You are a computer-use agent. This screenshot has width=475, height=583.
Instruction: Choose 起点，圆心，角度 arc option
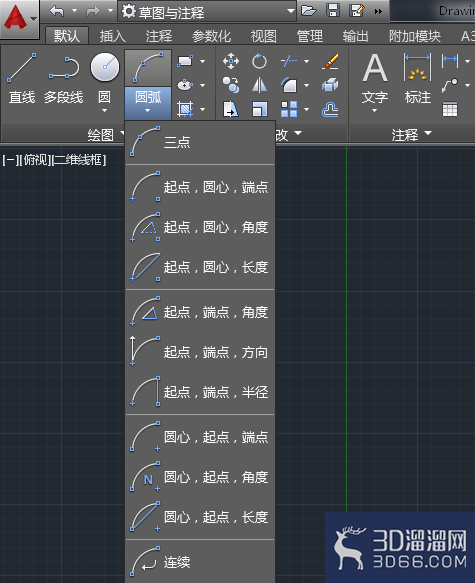coord(200,227)
